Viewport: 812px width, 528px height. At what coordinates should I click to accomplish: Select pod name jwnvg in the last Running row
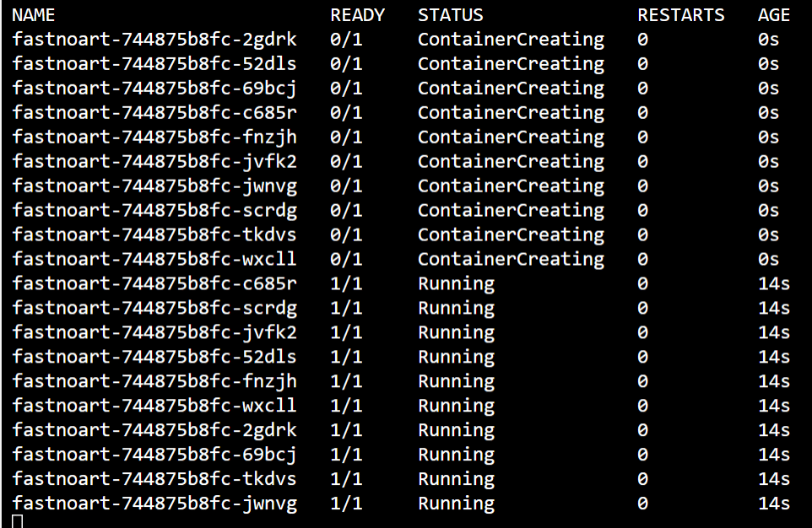pos(154,504)
